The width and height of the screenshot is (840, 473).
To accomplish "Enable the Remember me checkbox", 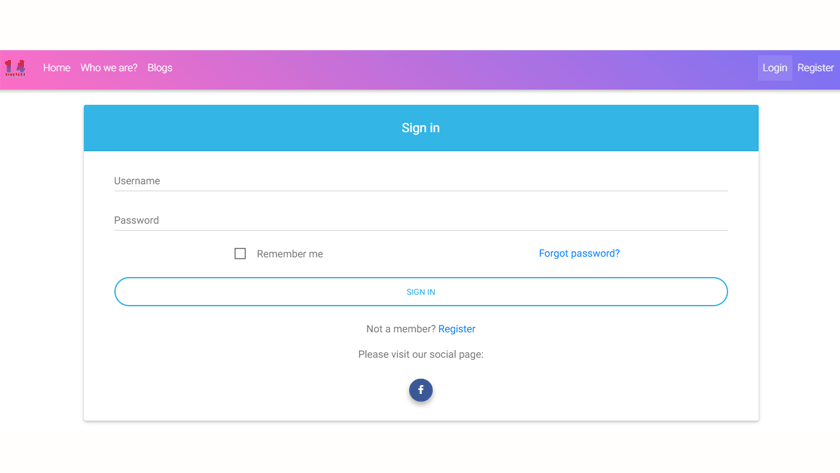I will pos(240,254).
